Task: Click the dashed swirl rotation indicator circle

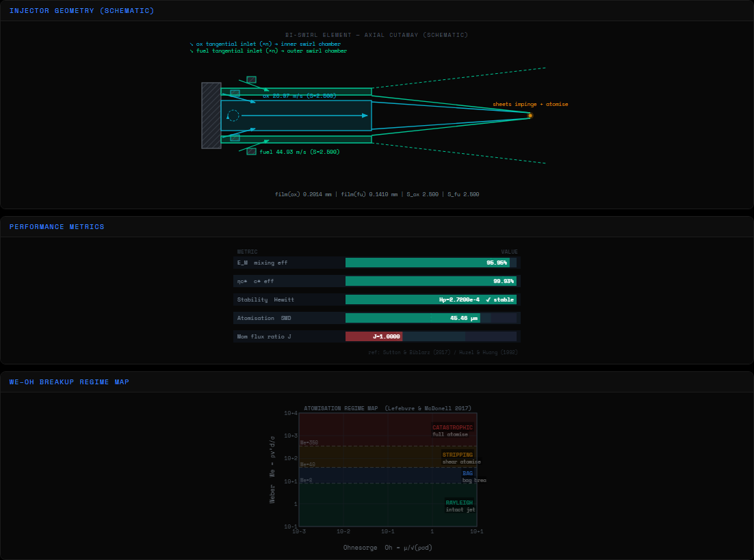Action: pos(233,116)
